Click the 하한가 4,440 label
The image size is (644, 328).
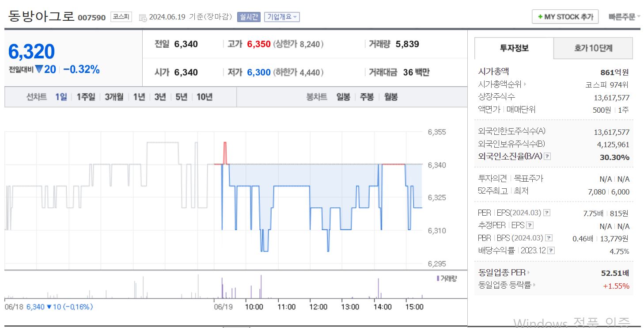click(298, 72)
